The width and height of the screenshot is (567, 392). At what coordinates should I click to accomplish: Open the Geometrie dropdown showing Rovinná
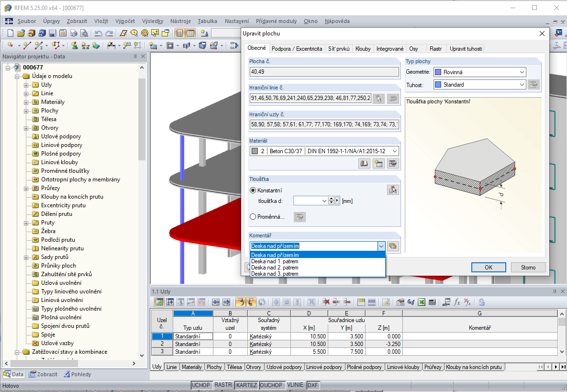click(479, 72)
